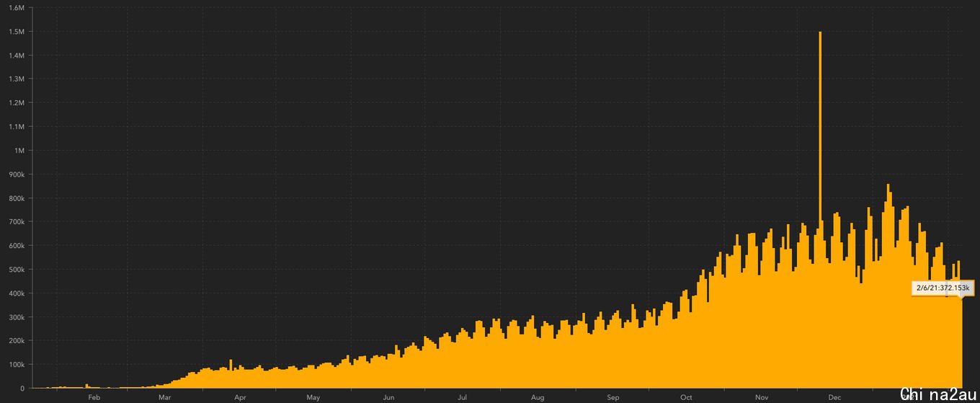Select the 300k y-axis label
Viewport: 980px width, 403px height.
pyautogui.click(x=17, y=317)
